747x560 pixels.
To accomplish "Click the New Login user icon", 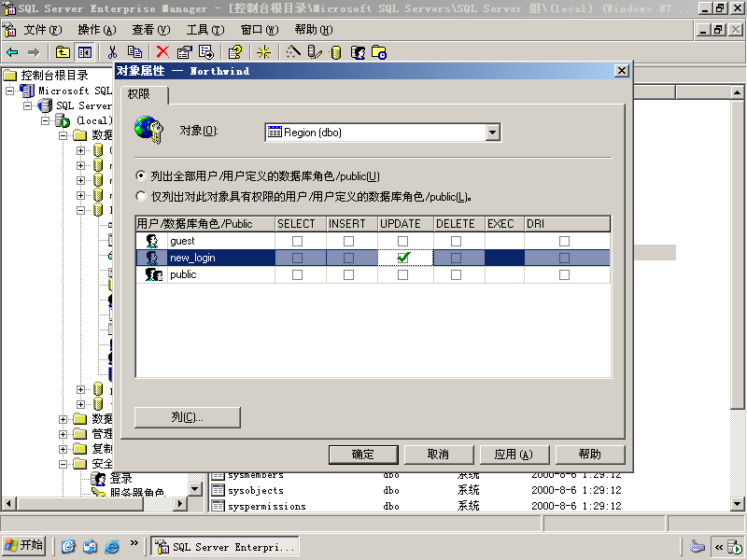I will tap(358, 52).
